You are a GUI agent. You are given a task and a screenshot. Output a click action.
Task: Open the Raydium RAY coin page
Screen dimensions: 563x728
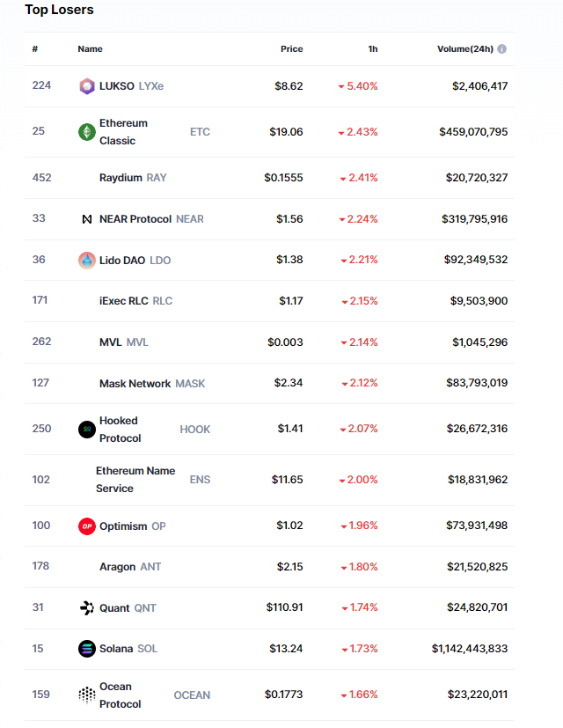[x=121, y=178]
